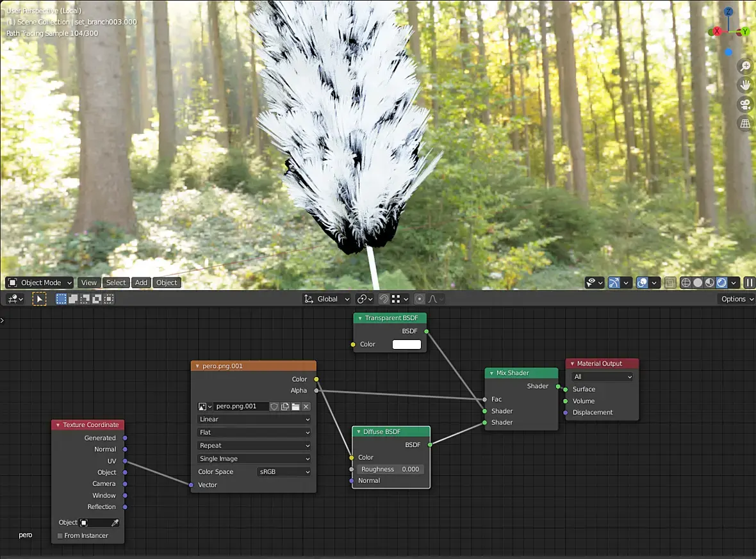Click the object eyedropper icon in Texture Coordinate
The height and width of the screenshot is (559, 756).
[115, 523]
